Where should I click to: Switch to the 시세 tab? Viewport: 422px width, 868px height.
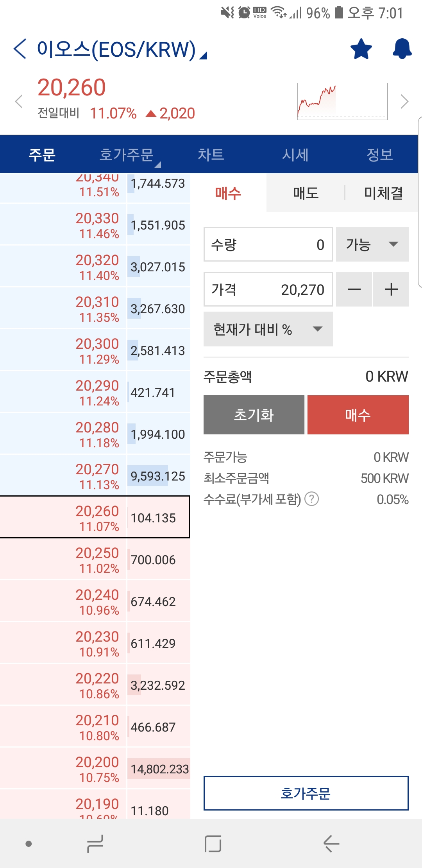[x=295, y=155]
